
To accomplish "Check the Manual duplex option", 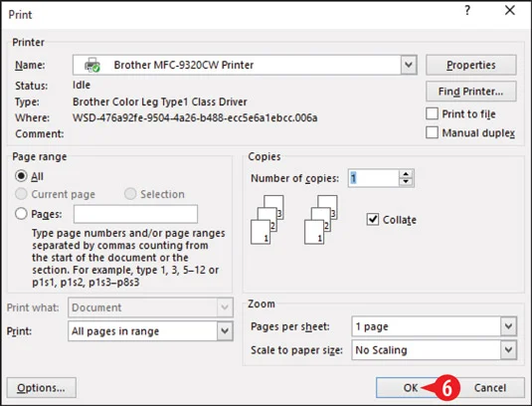I will (432, 132).
